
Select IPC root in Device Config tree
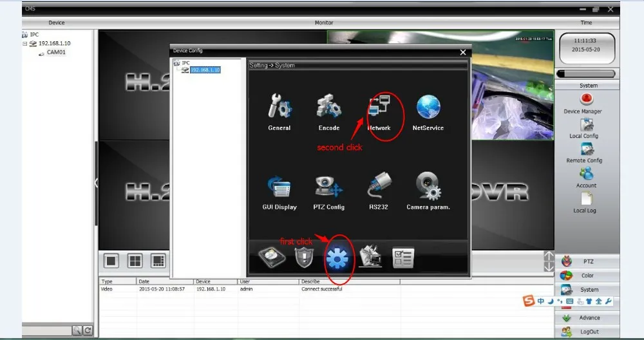tap(186, 63)
